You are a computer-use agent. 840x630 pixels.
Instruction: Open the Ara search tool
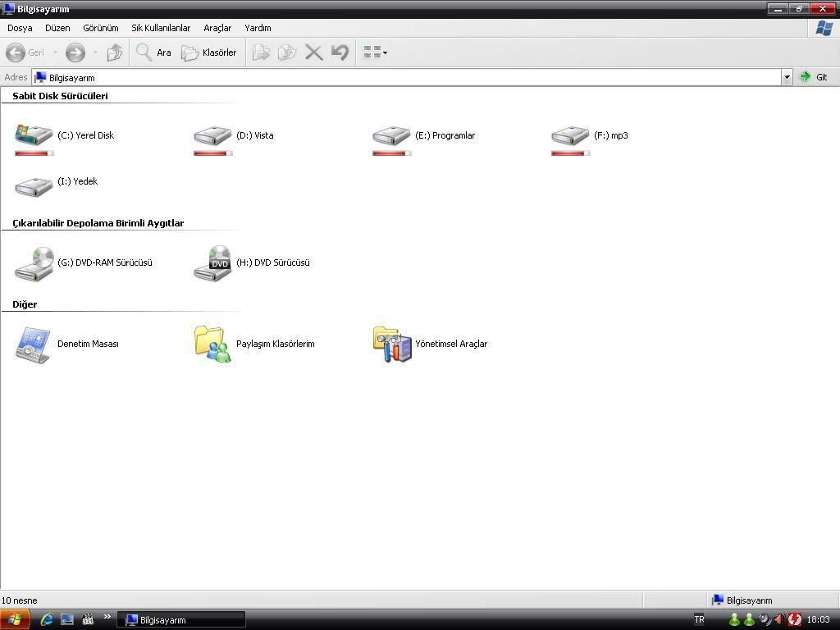pyautogui.click(x=153, y=52)
